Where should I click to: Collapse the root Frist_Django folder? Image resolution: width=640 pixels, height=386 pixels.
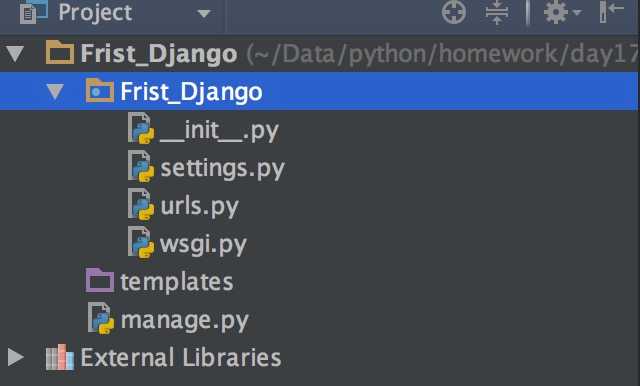click(x=15, y=54)
